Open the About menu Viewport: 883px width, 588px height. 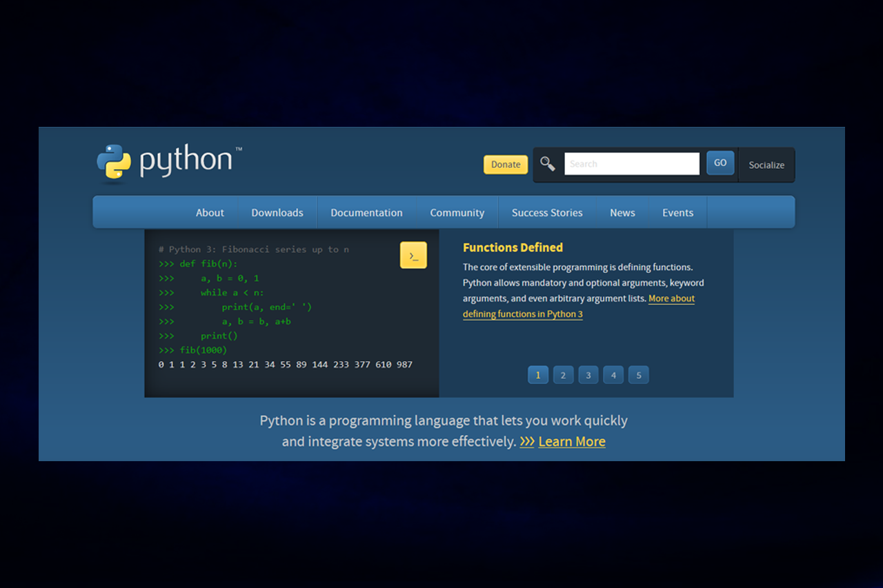point(210,213)
